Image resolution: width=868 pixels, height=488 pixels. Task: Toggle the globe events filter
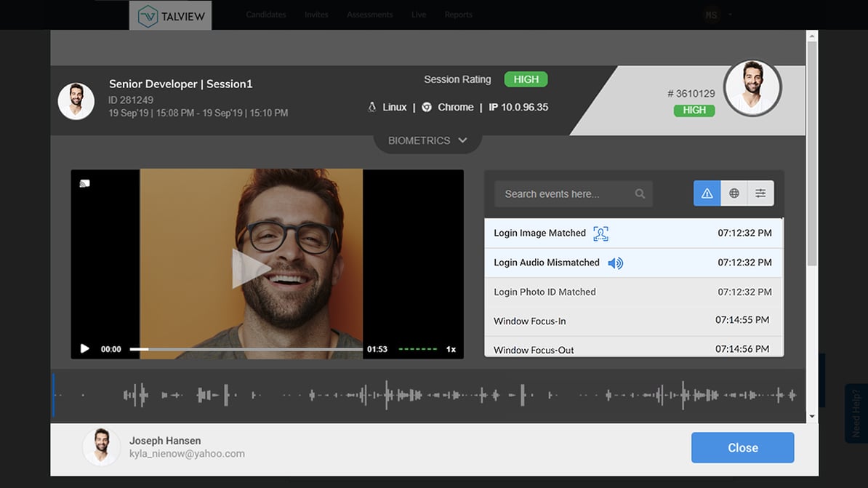(x=734, y=193)
